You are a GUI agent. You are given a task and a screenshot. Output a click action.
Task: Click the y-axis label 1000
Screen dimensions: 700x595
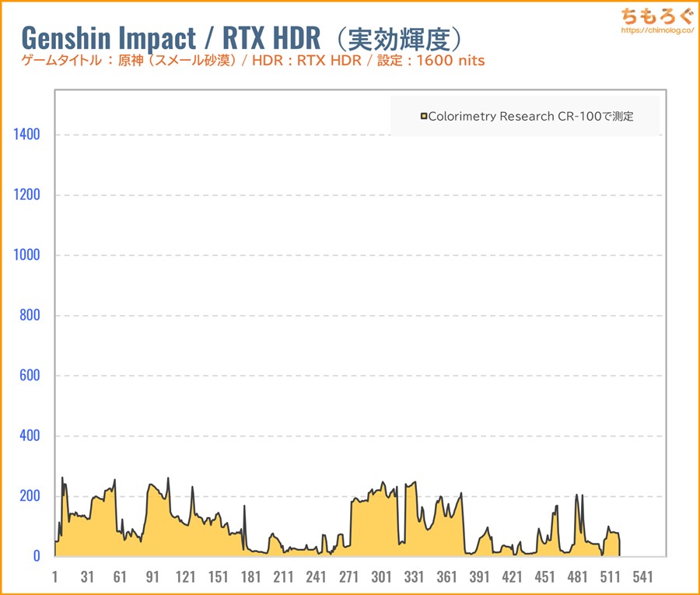pyautogui.click(x=26, y=255)
